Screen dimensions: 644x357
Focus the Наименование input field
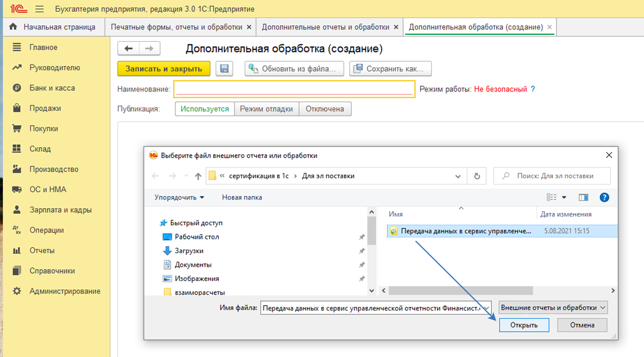click(294, 89)
